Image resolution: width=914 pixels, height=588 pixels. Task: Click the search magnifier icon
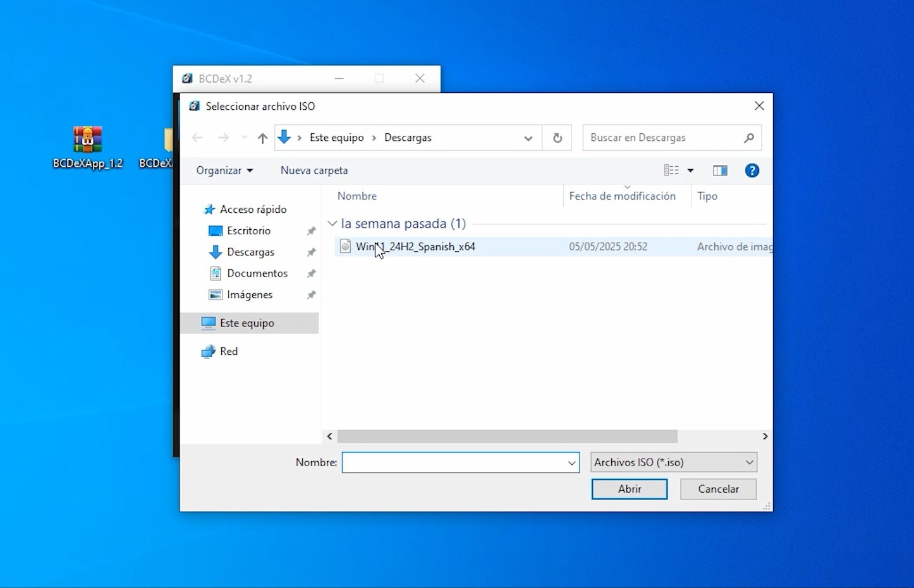[x=749, y=138]
